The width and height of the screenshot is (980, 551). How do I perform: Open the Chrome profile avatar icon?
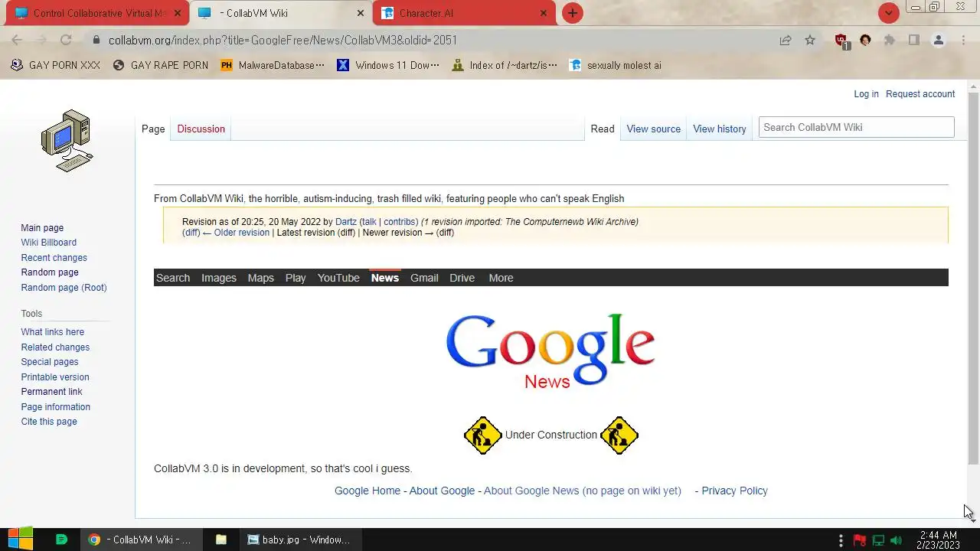point(938,40)
